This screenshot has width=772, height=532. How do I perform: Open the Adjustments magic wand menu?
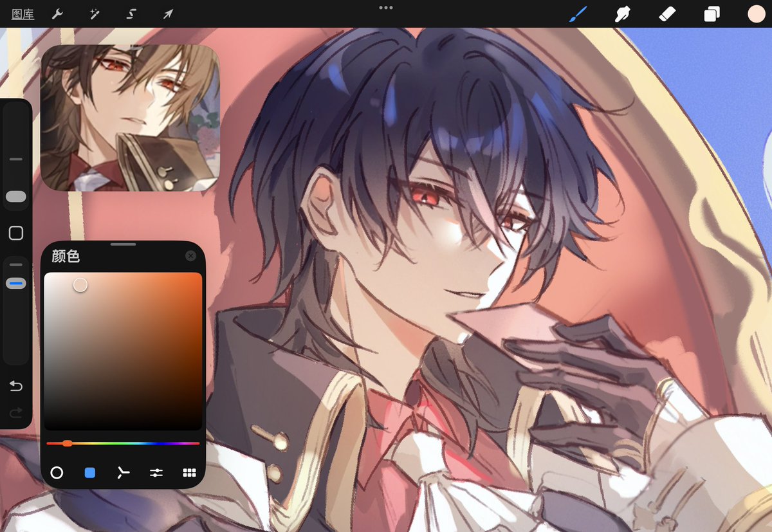click(x=95, y=14)
